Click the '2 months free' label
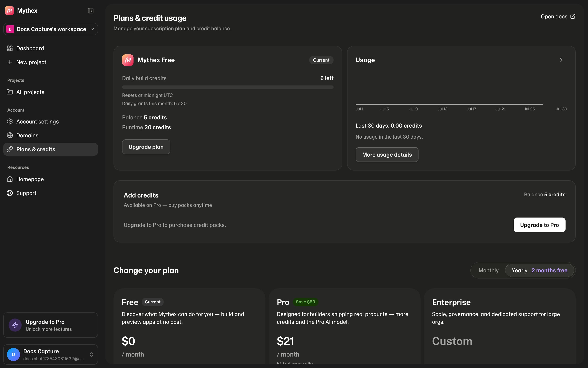 549,270
